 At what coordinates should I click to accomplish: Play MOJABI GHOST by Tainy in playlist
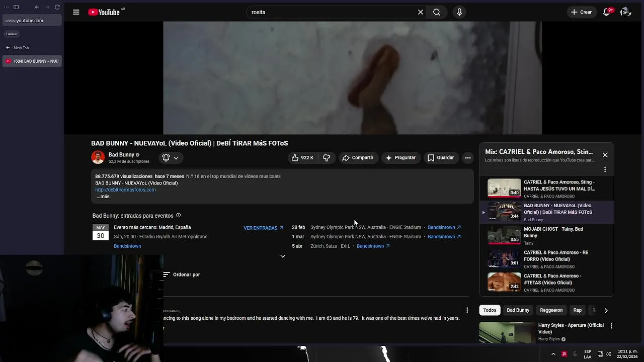pyautogui.click(x=547, y=235)
